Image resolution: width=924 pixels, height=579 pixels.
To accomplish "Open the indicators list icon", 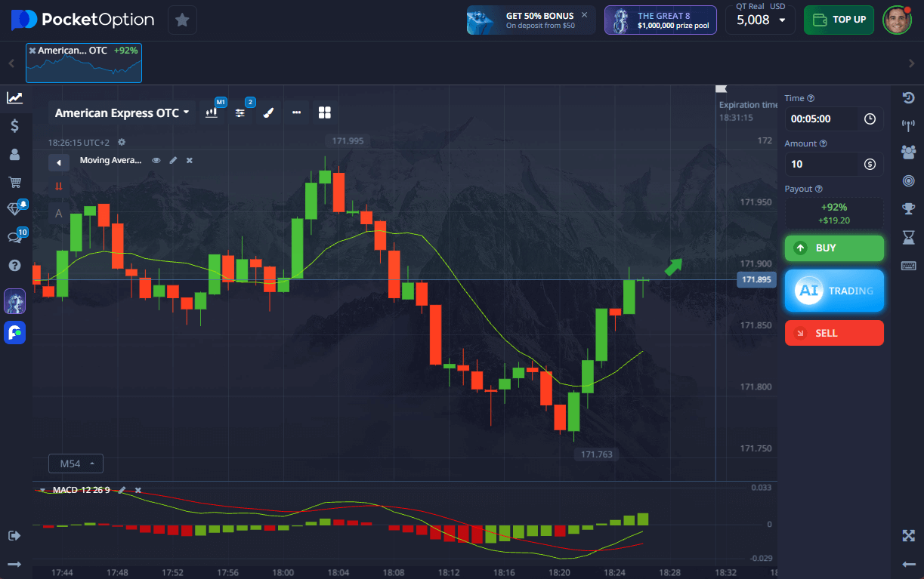I will [x=240, y=112].
